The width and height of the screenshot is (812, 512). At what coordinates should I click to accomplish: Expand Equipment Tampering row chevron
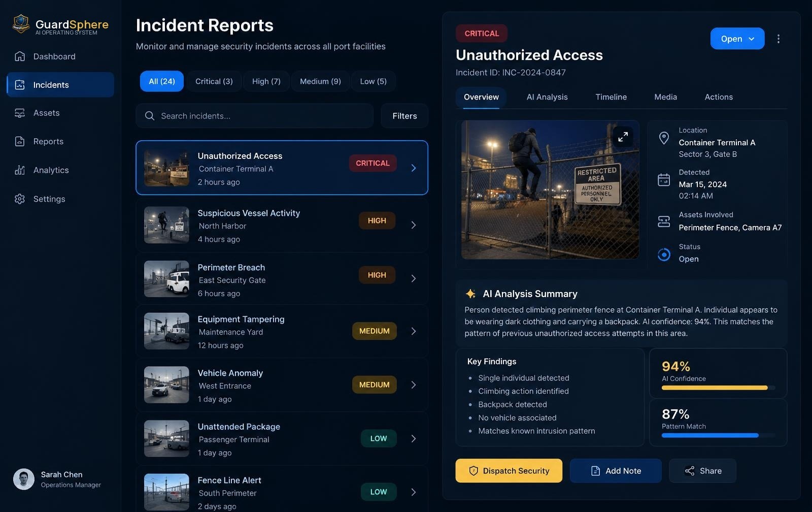pos(414,331)
